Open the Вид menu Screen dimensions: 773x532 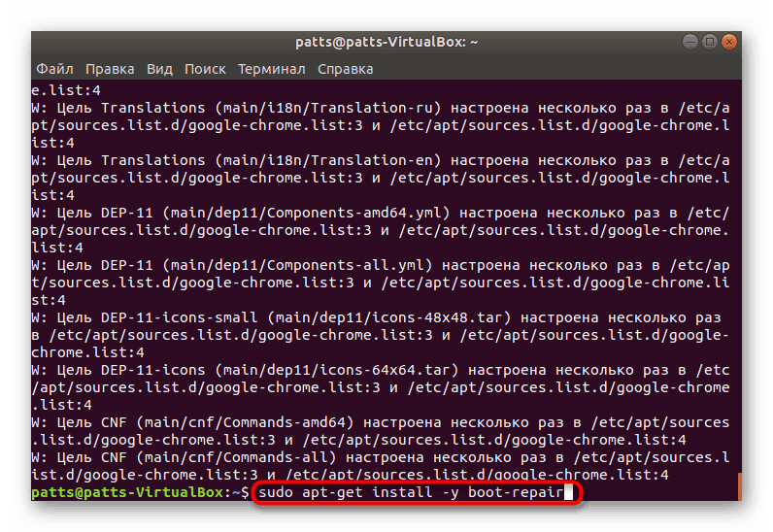[x=159, y=69]
